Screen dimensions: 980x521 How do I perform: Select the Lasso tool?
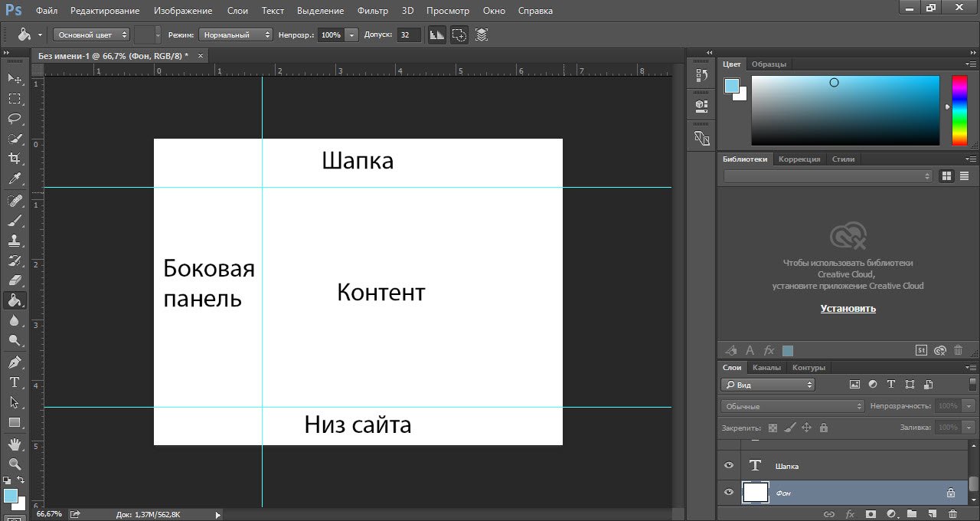point(14,119)
